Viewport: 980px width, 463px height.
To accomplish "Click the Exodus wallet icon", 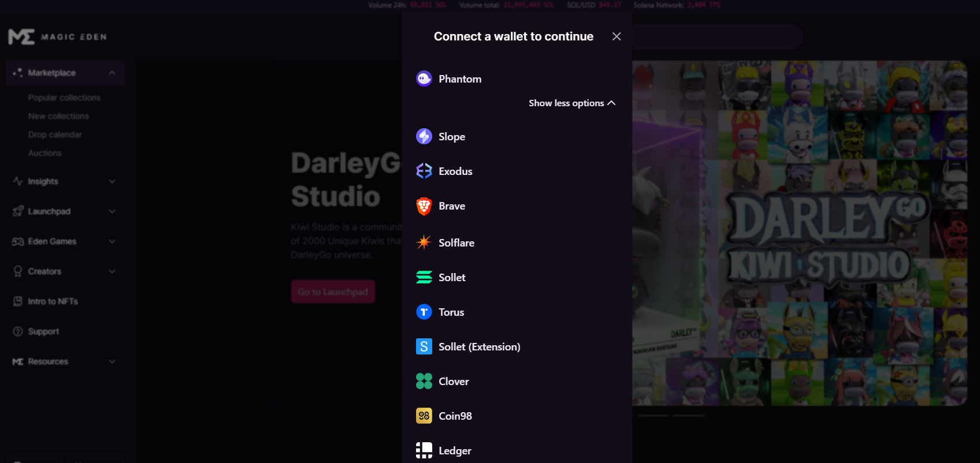I will (x=424, y=171).
